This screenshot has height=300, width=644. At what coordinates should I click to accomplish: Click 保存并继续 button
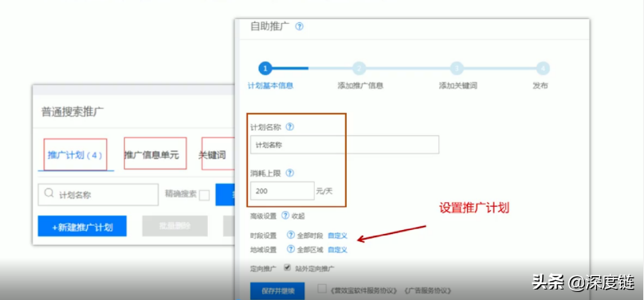click(x=277, y=291)
